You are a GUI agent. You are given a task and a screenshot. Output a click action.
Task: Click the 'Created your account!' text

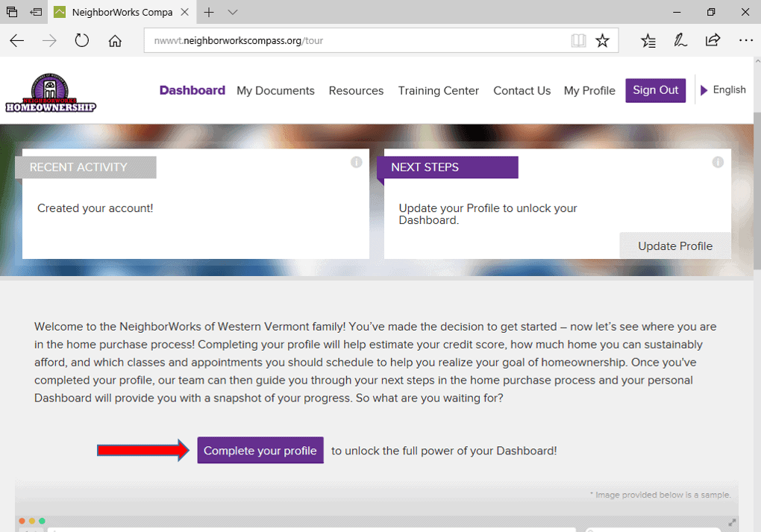(x=95, y=208)
